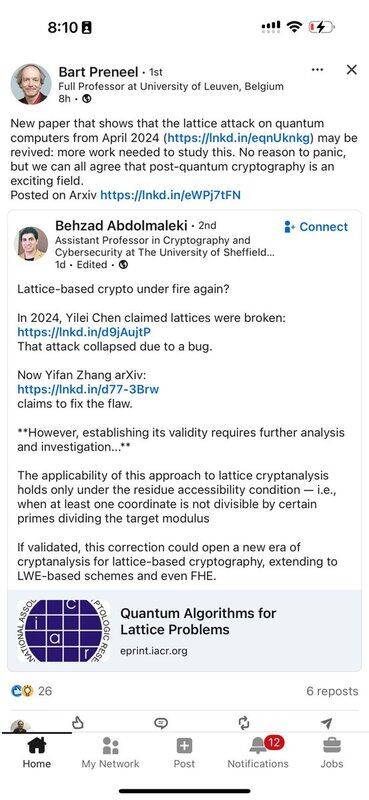
Task: Open Bart Preneel's profile photo
Action: (31, 84)
